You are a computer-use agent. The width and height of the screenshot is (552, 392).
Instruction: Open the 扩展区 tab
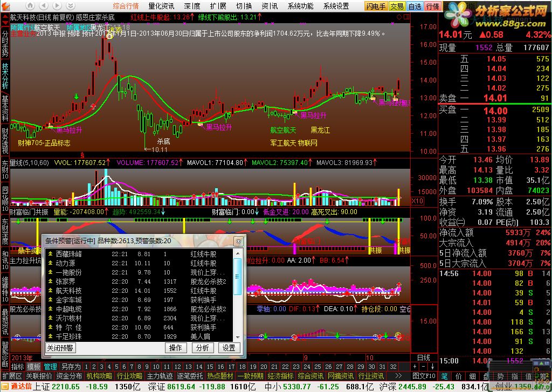click(13, 376)
